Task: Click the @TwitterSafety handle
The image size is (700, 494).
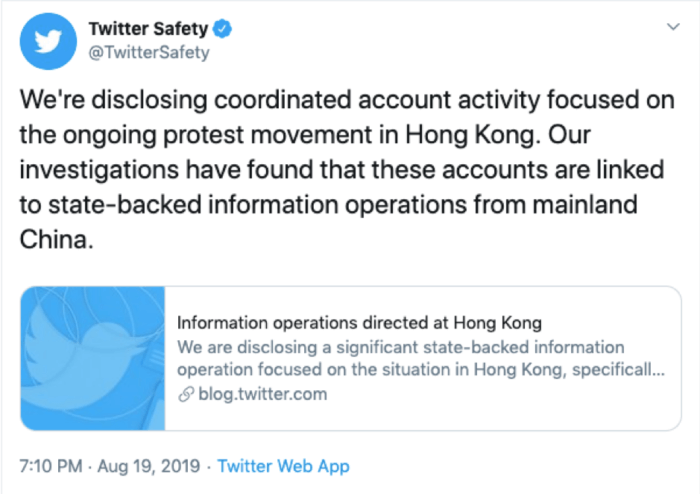Action: [x=149, y=53]
